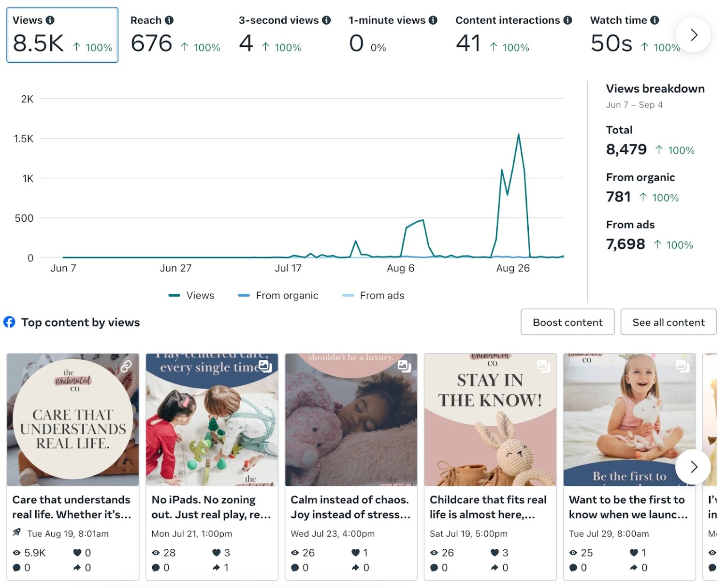Click the Boost content button
The width and height of the screenshot is (727, 588).
(x=567, y=322)
